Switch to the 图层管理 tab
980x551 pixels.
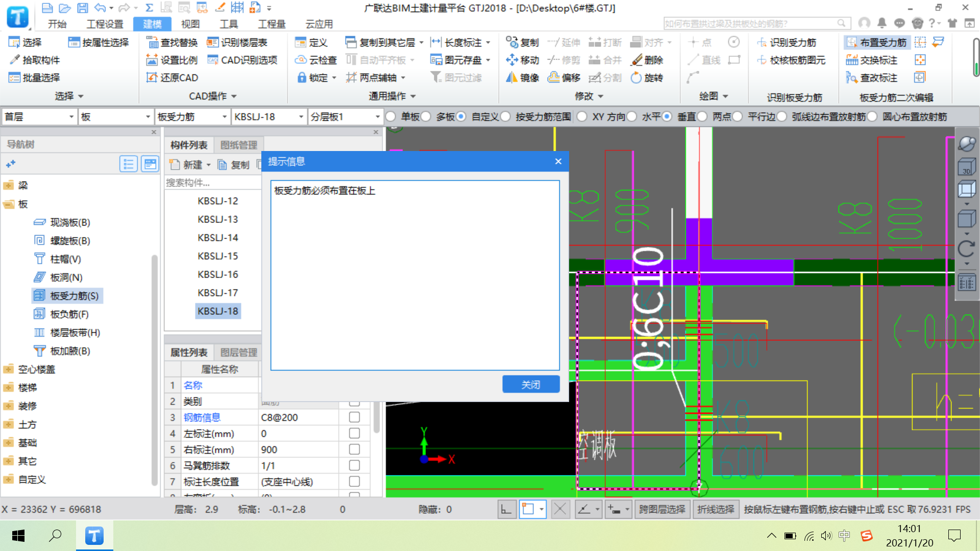coord(238,353)
